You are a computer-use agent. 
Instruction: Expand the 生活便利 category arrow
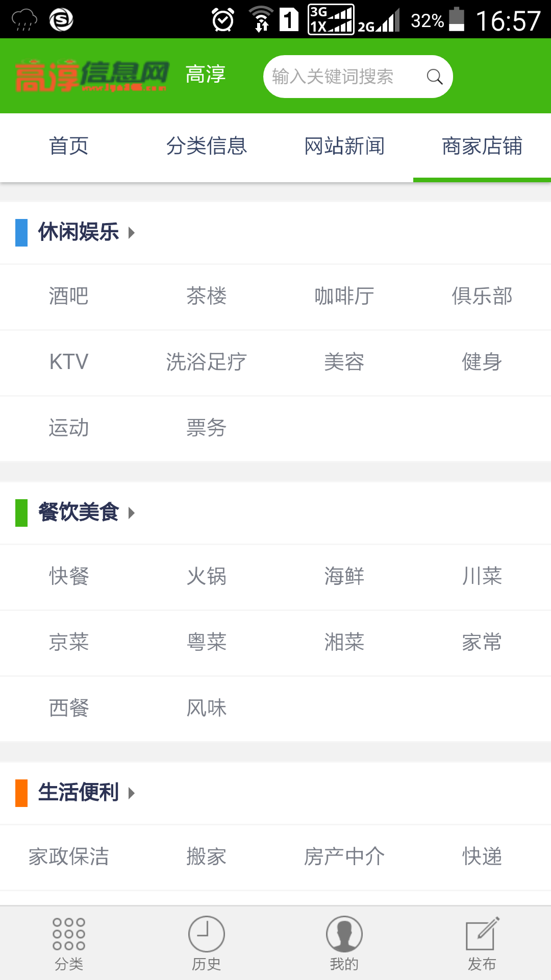click(132, 793)
